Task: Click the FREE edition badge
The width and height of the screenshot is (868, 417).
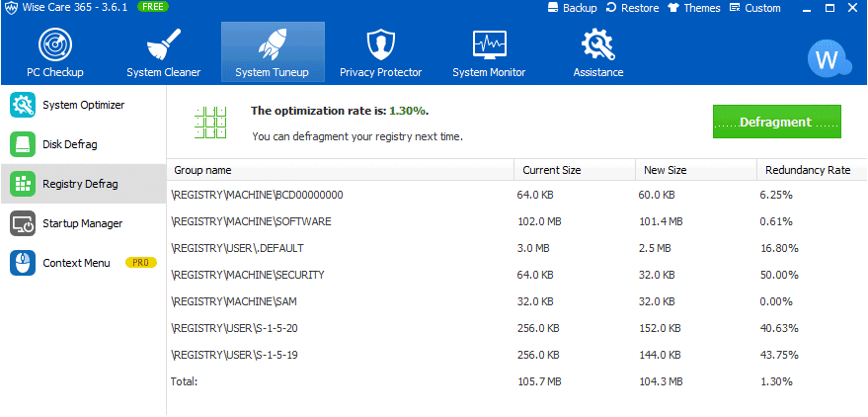Action: click(153, 7)
